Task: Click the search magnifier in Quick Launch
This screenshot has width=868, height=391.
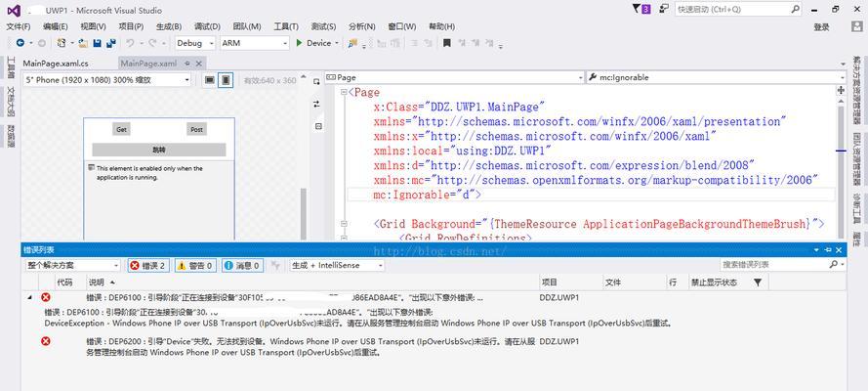Action: (x=795, y=9)
